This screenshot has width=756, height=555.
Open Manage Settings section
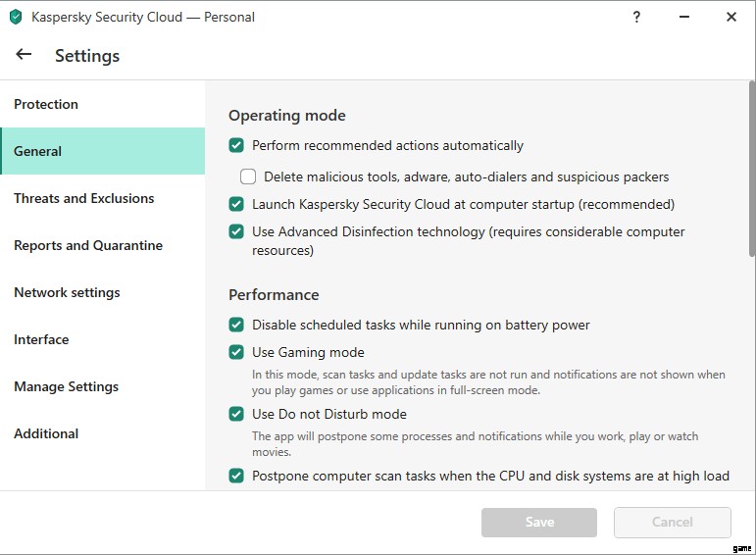pyautogui.click(x=66, y=386)
